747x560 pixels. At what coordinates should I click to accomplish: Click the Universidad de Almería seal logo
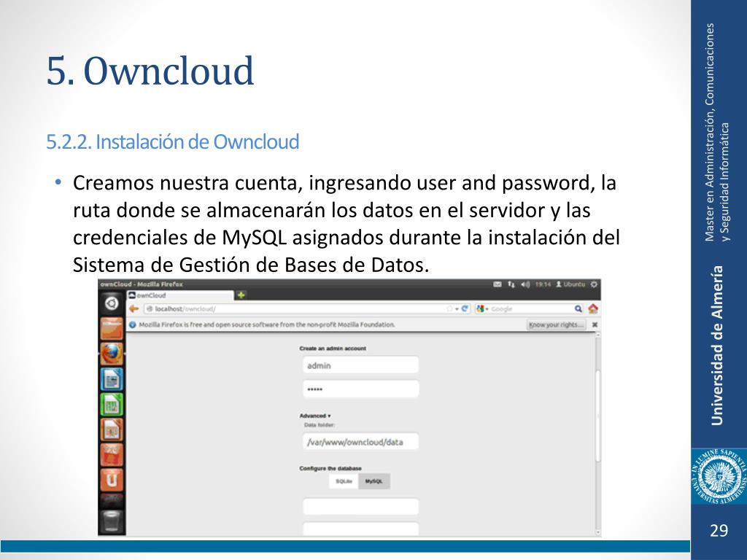(x=719, y=477)
